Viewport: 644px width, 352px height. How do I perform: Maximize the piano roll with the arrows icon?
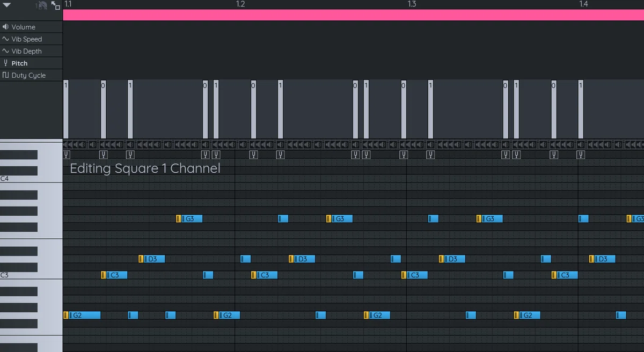point(56,5)
